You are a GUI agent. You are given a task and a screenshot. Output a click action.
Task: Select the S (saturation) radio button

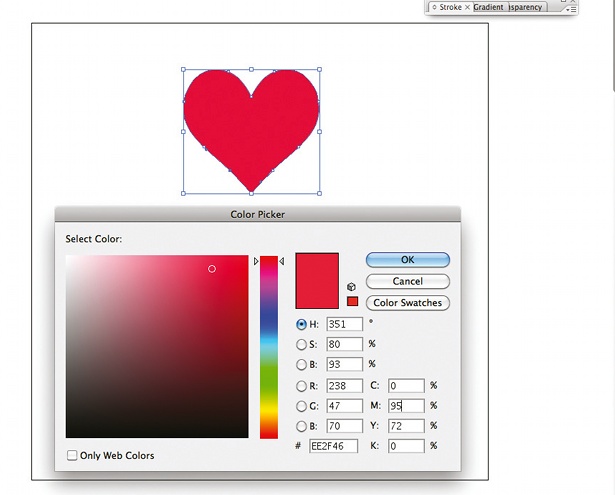(301, 344)
